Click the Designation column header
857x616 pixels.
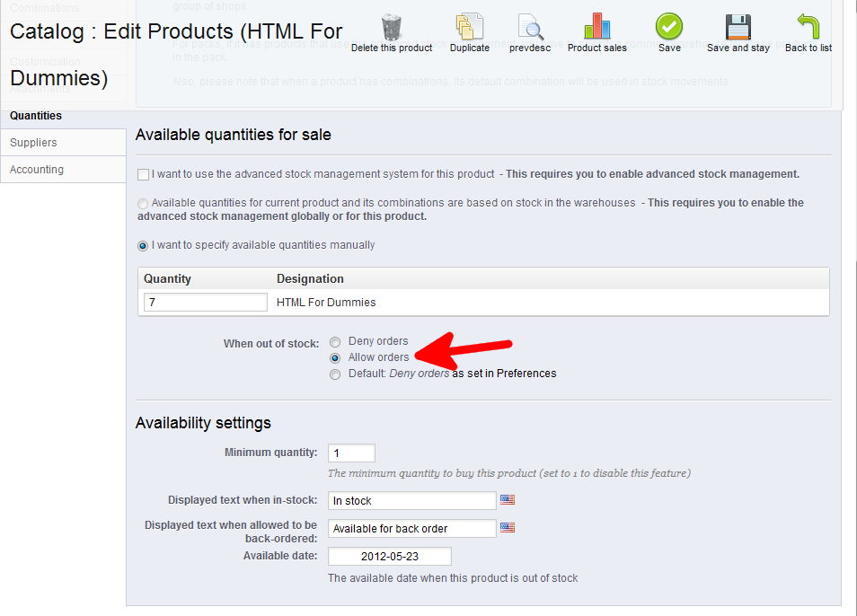pos(310,278)
